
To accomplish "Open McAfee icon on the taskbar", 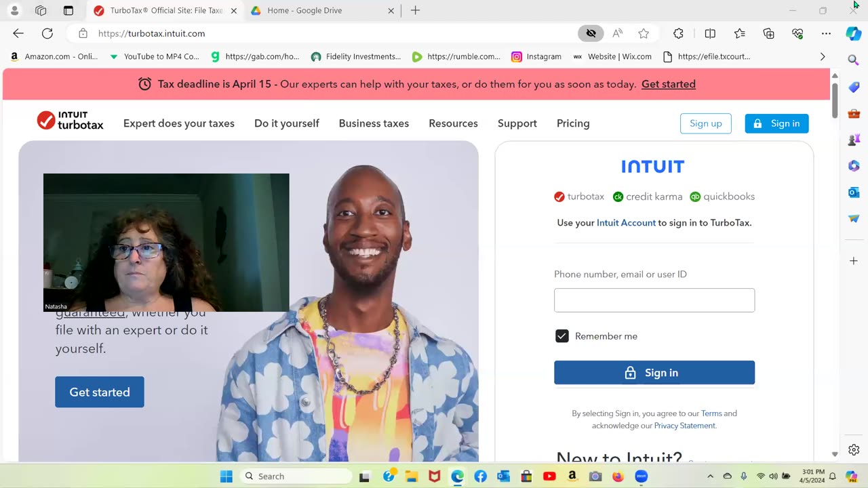I will [x=435, y=476].
